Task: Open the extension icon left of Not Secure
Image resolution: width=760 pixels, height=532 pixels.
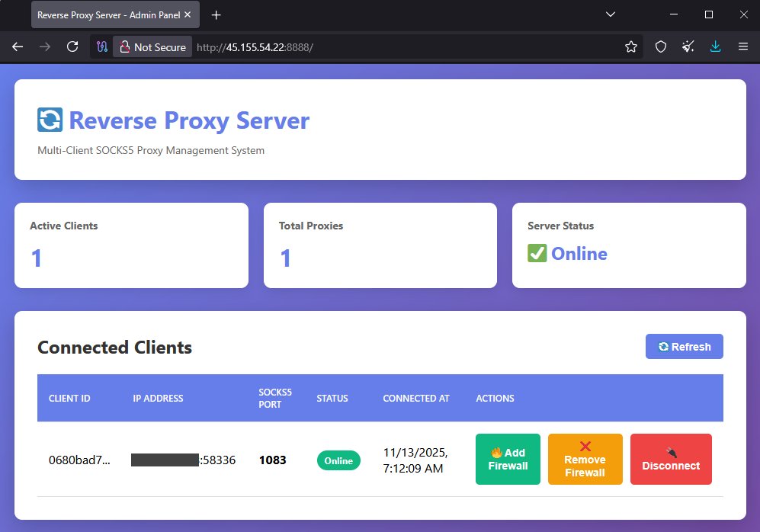Action: 102,47
